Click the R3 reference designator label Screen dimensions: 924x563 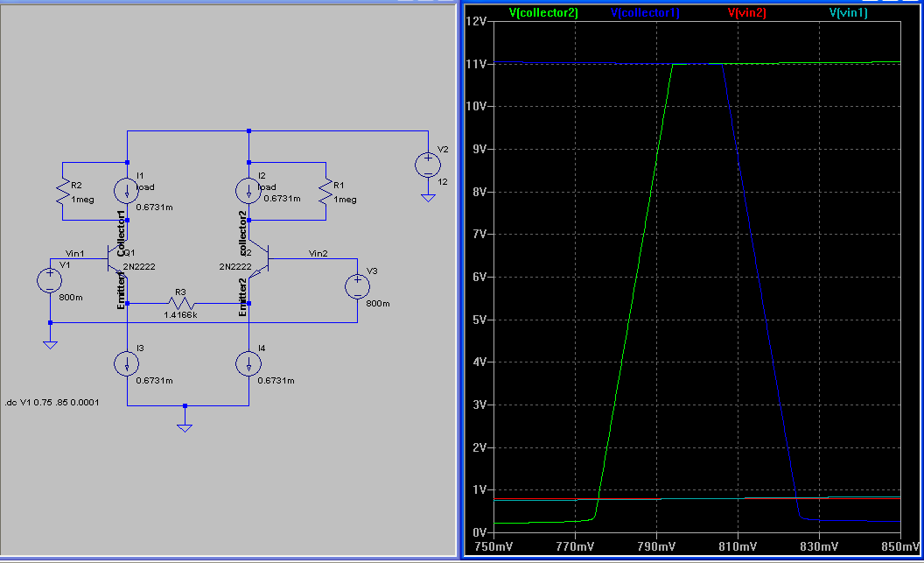180,292
